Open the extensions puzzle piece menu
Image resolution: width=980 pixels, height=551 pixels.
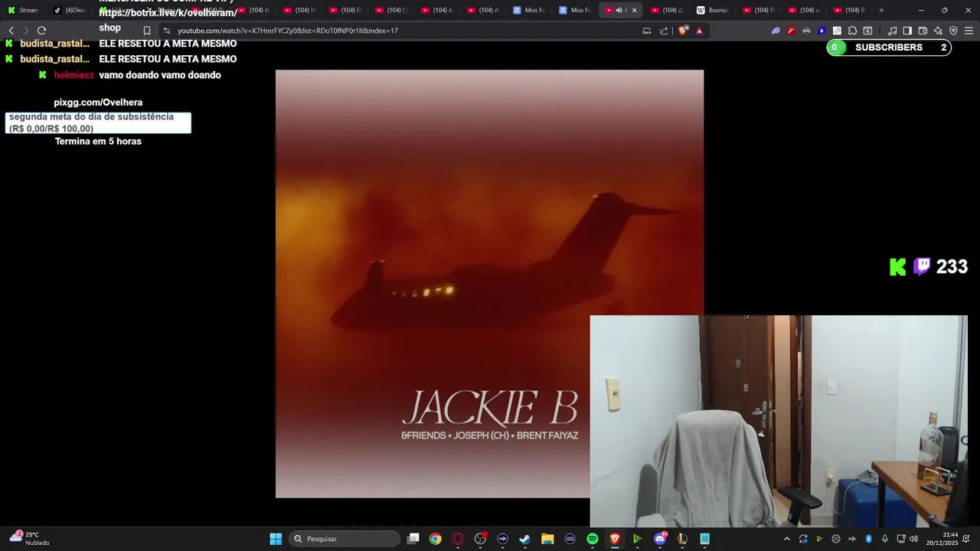pyautogui.click(x=852, y=31)
